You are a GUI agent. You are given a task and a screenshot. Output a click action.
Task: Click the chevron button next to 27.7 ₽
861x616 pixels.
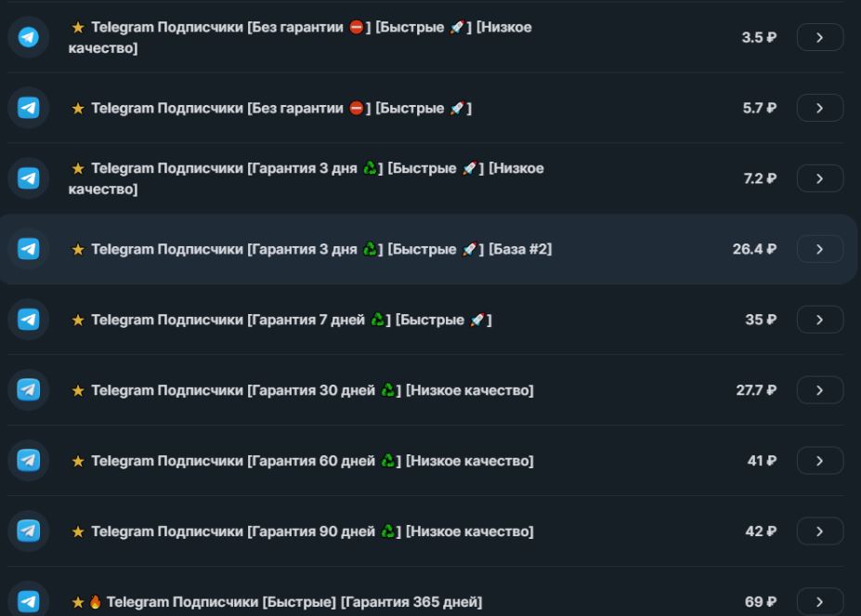click(x=819, y=390)
